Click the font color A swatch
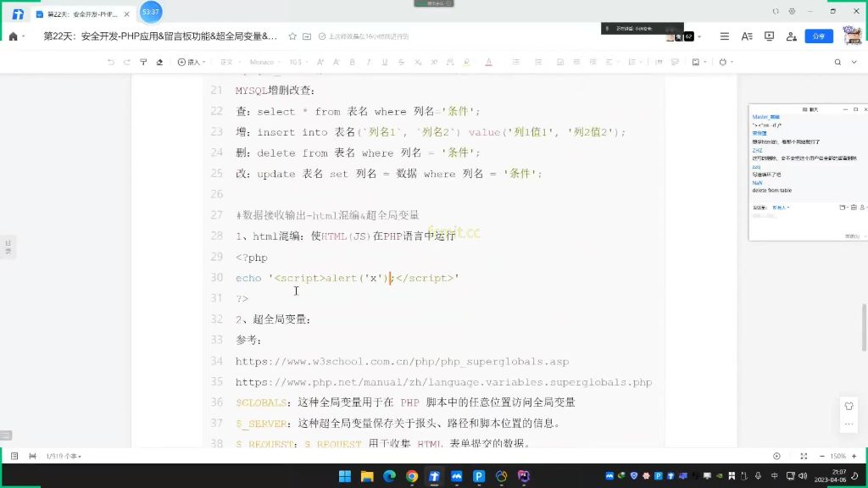Image resolution: width=868 pixels, height=488 pixels. point(488,62)
